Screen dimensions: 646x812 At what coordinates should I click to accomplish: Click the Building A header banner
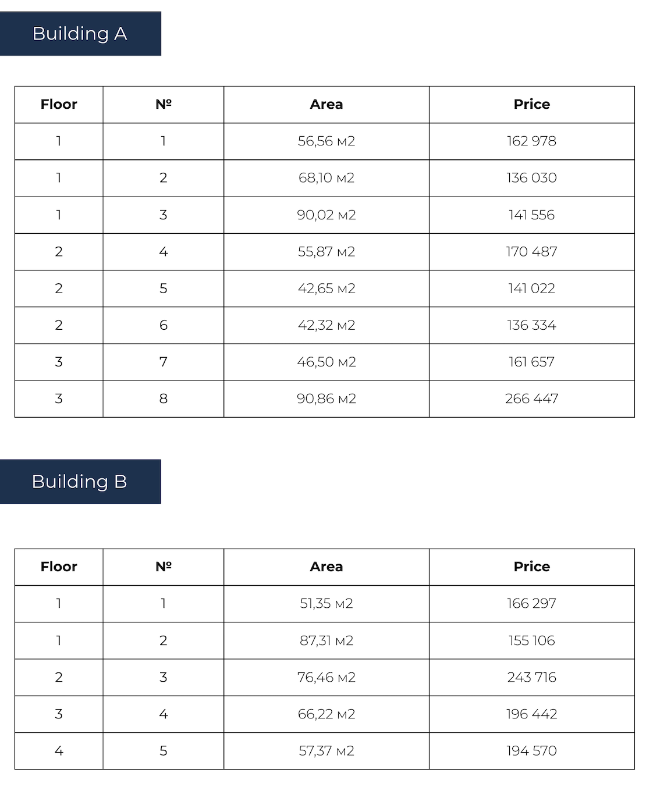(80, 34)
